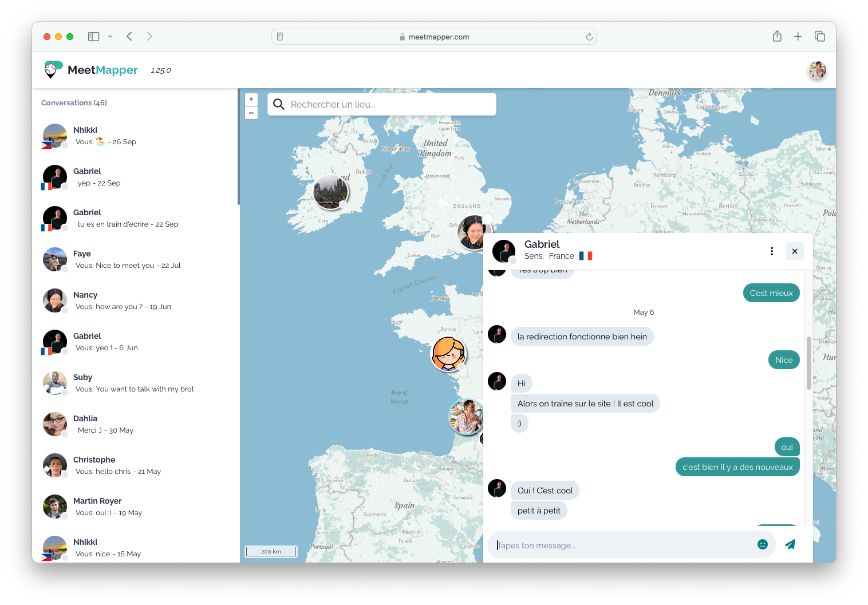Click the 'c'est bien il y a des nouveaux' message

pyautogui.click(x=737, y=467)
